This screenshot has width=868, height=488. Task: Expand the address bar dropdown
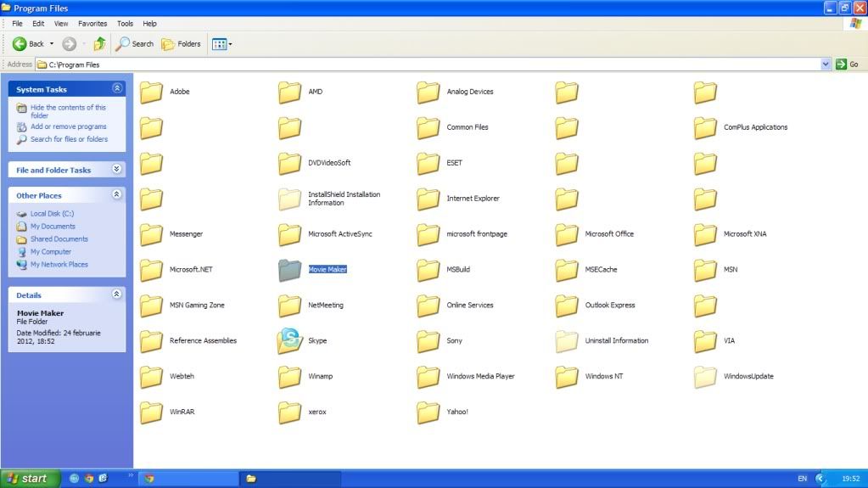[x=826, y=65]
